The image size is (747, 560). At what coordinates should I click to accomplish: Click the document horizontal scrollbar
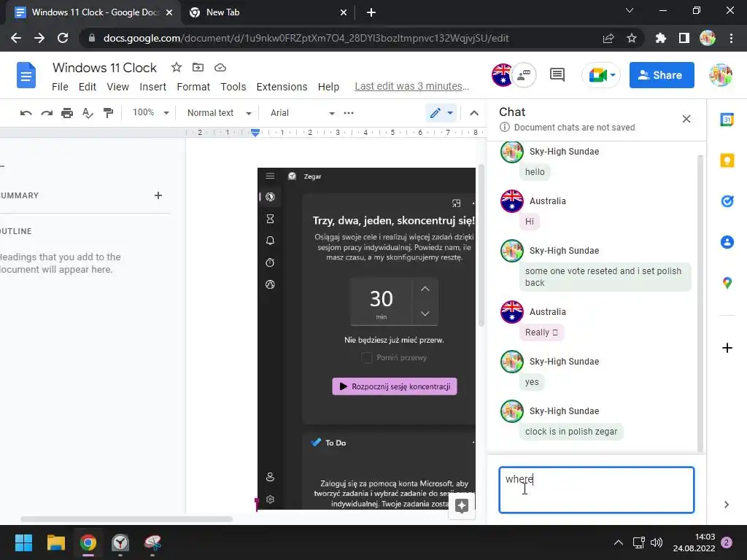tap(126, 519)
